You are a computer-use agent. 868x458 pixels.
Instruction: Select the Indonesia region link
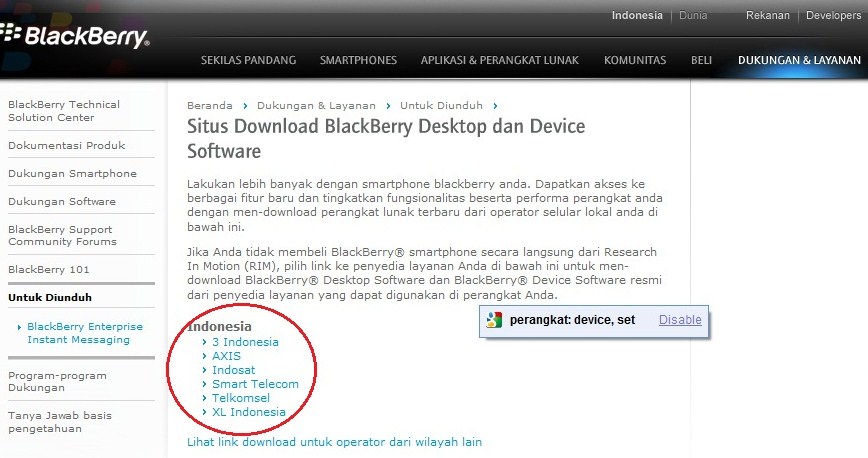(x=637, y=16)
